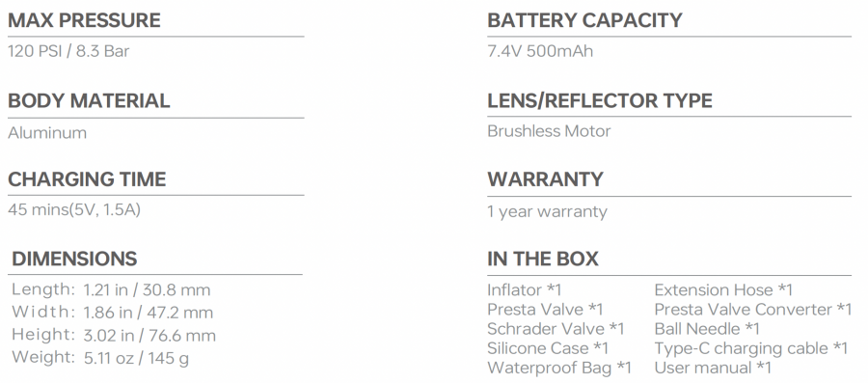Click the MAX PRESSURE heading

tap(84, 20)
